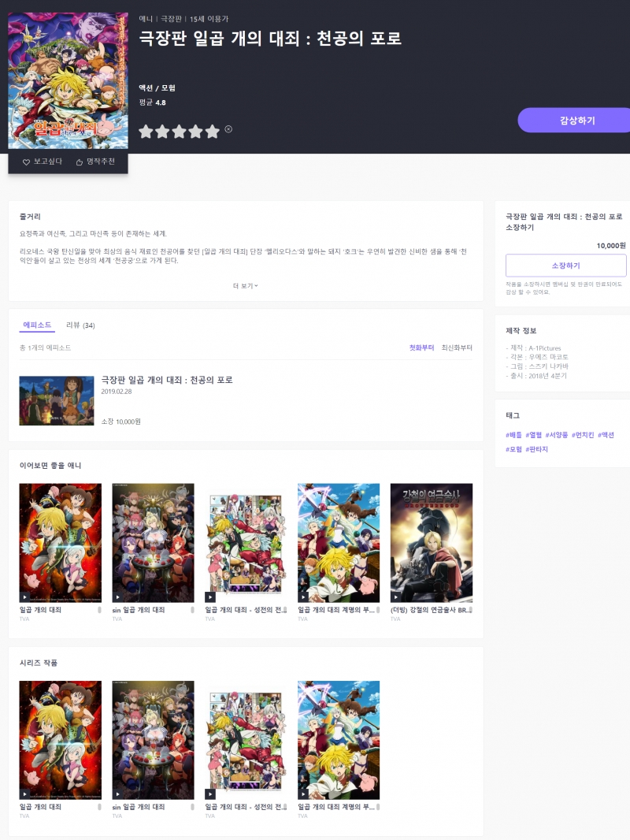Click the thumbs-up 명작추천 icon
The height and width of the screenshot is (840, 630).
point(80,162)
